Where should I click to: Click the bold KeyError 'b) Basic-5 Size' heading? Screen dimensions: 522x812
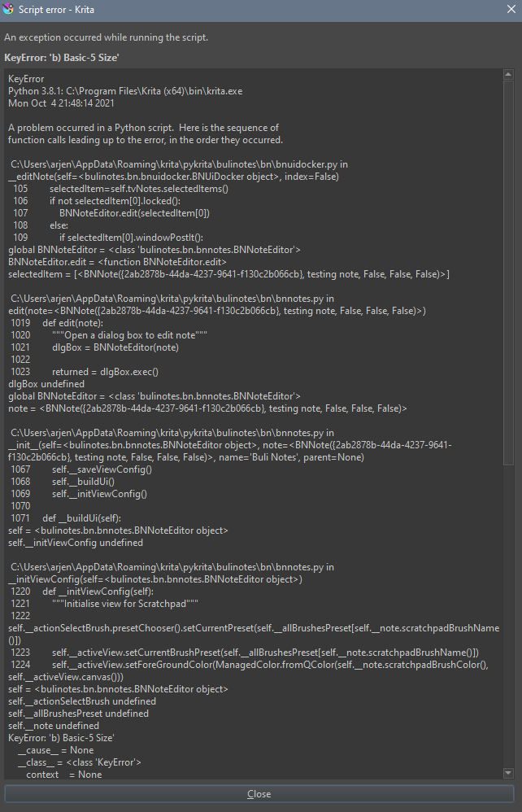62,58
